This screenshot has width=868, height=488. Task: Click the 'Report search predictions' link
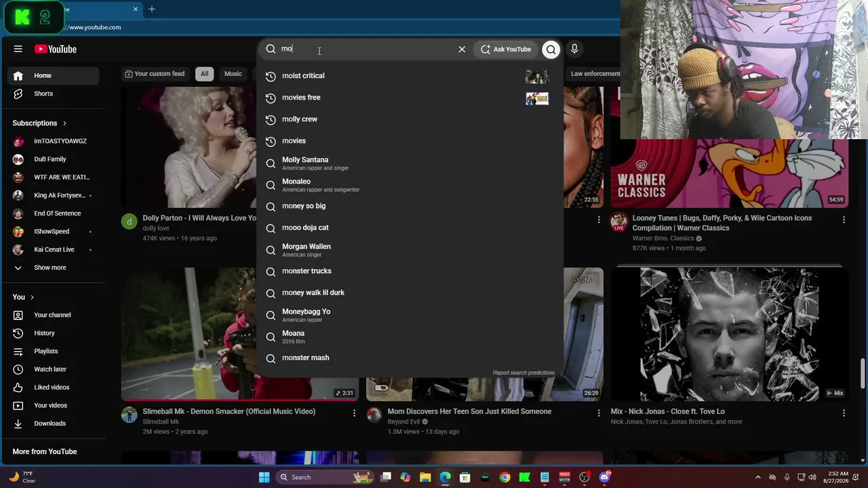524,373
